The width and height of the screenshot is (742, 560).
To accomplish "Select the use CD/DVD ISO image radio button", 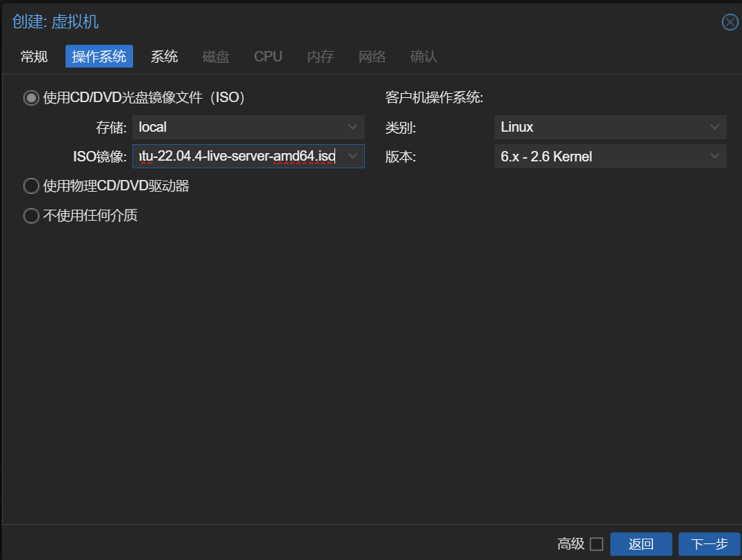I will click(31, 98).
